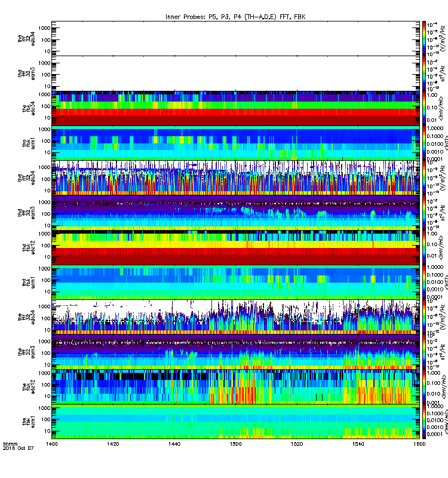Click the 100 tick label on thd fbk edc12 panel
The height and width of the screenshot is (478, 448).
46,246
